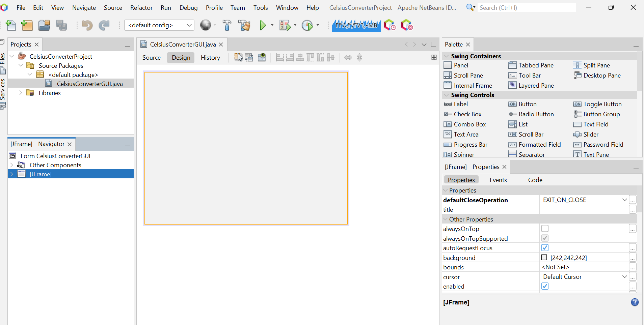Viewport: 644px width, 325px height.
Task: Click the memory usage MB indicator
Action: [356, 25]
